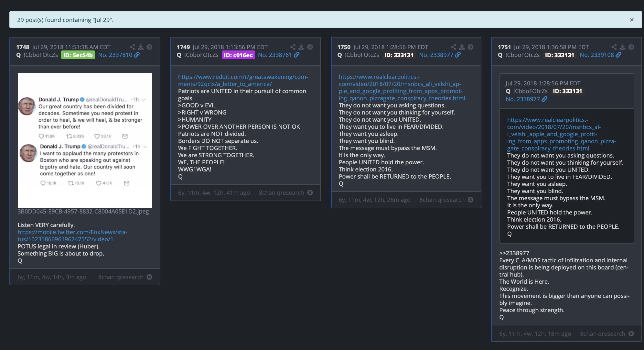This screenshot has height=350, width=644.
Task: Click the green ID: 5ec54b badge
Action: point(78,55)
